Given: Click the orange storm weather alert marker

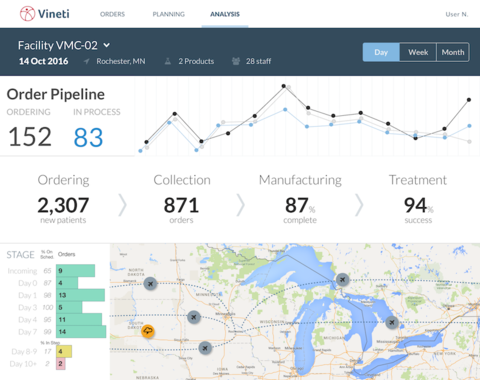Looking at the screenshot, I should coord(148,331).
